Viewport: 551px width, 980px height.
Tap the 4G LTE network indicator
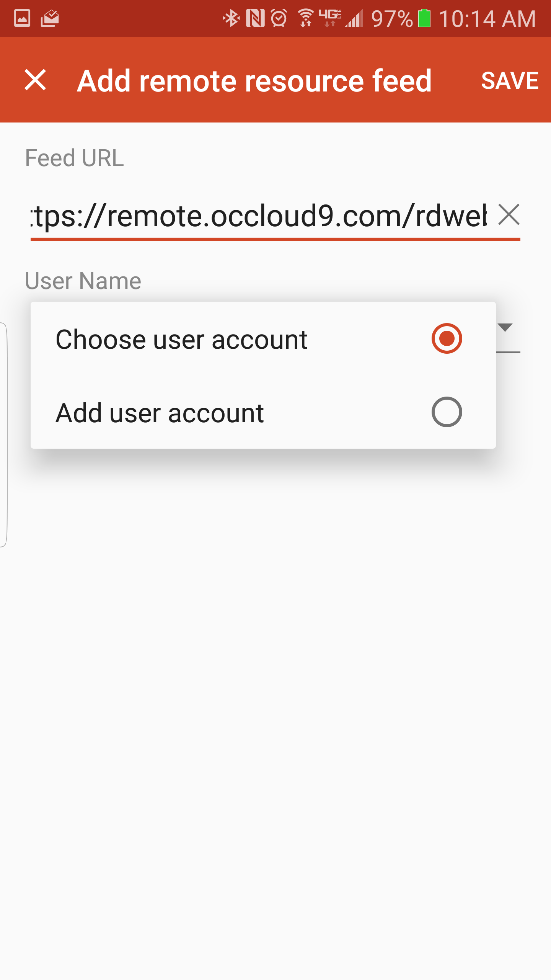click(x=330, y=18)
